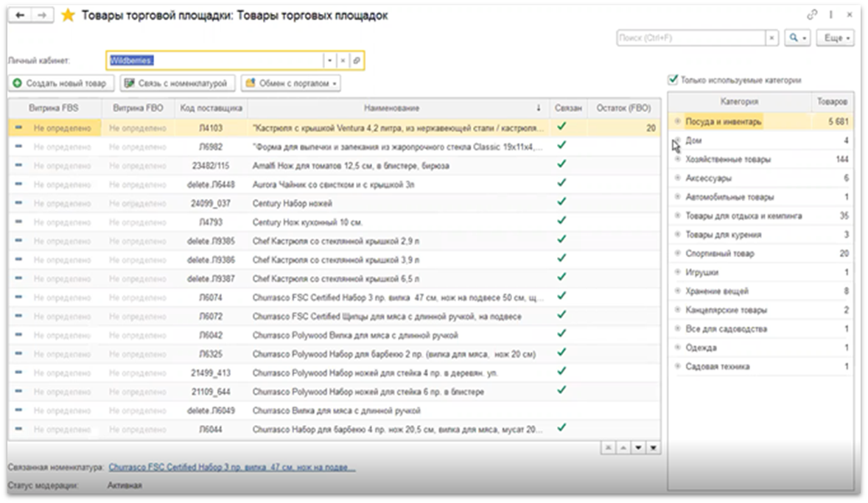Select Chef Кастрюля со стеклянной крышкой 6,5 л
The image size is (868, 503).
click(335, 278)
